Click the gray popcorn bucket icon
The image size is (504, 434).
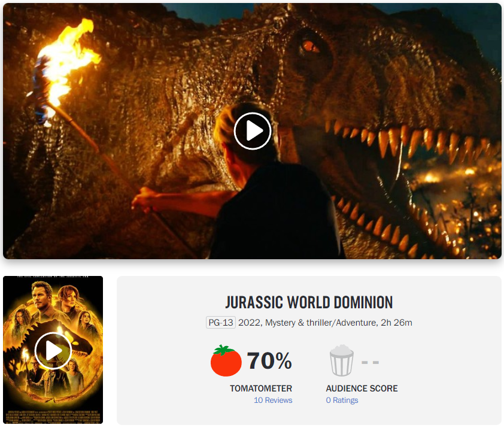341,360
